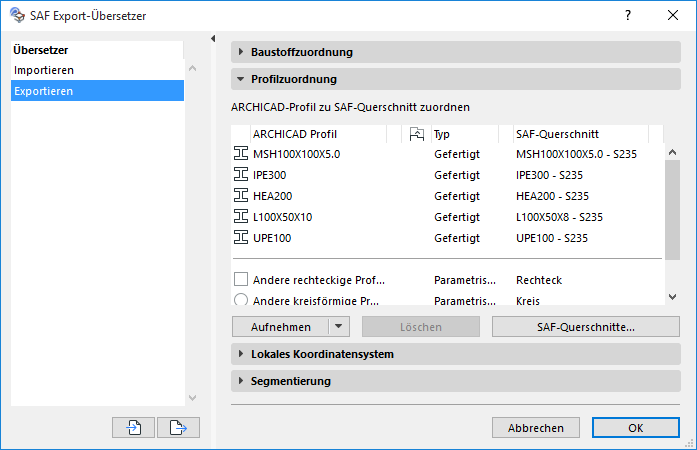Click Parametris... type in Rechteck row
Screen dimensions: 697x450
(x=465, y=280)
